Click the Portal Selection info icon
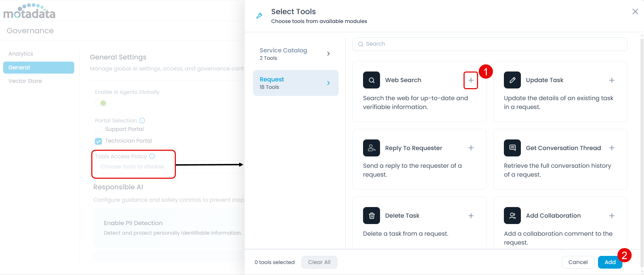 (142, 121)
